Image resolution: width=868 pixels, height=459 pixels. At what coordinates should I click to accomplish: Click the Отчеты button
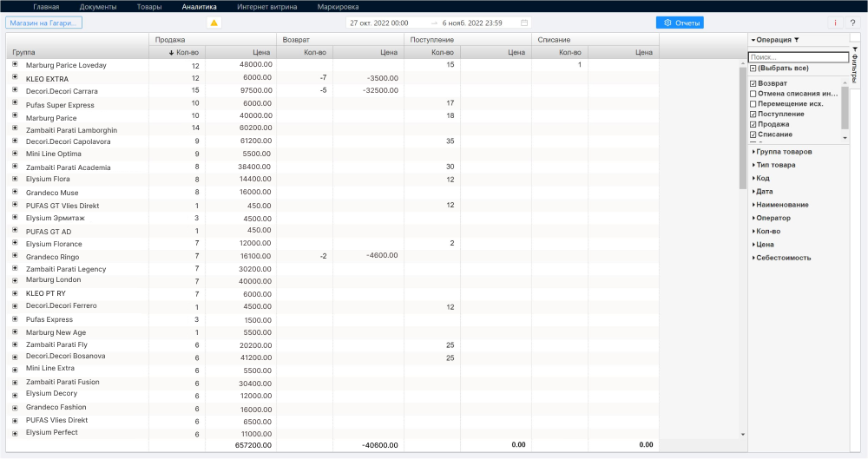(x=680, y=23)
